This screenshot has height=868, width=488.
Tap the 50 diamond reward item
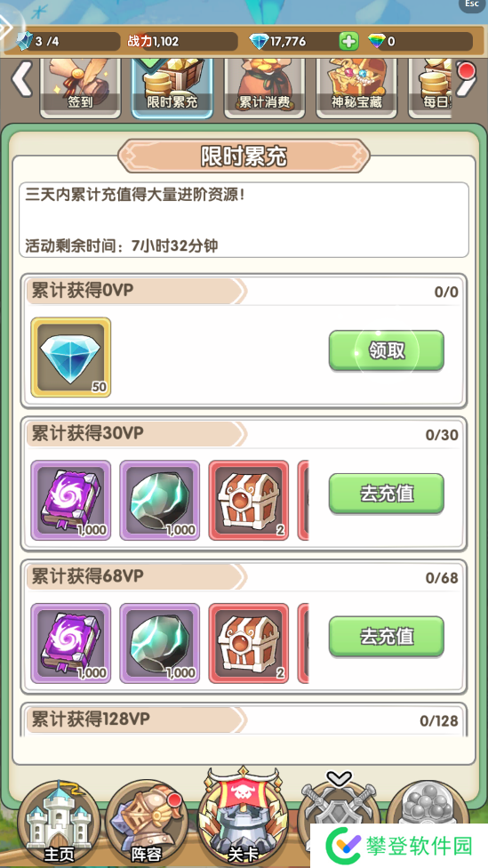pyautogui.click(x=71, y=357)
